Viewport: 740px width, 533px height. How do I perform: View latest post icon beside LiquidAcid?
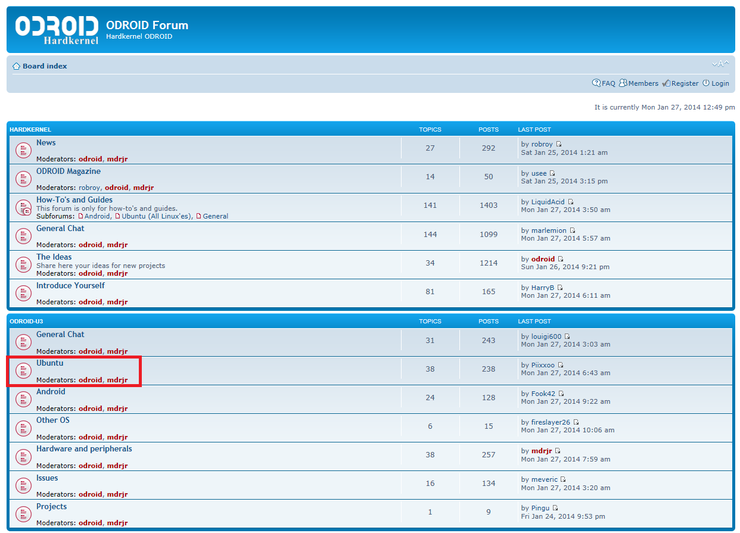coord(571,202)
